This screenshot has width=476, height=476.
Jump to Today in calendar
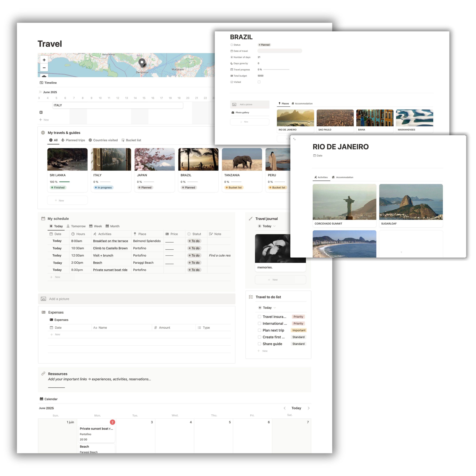(x=296, y=408)
